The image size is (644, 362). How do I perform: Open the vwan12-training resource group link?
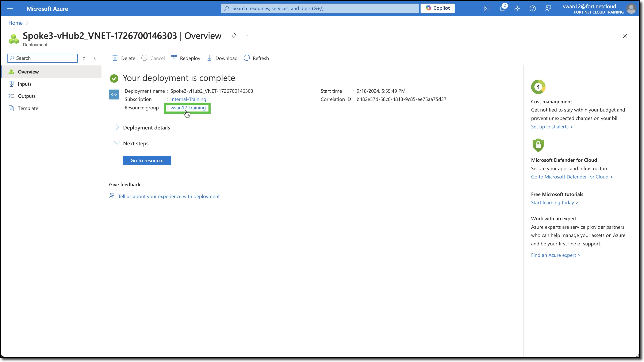188,108
